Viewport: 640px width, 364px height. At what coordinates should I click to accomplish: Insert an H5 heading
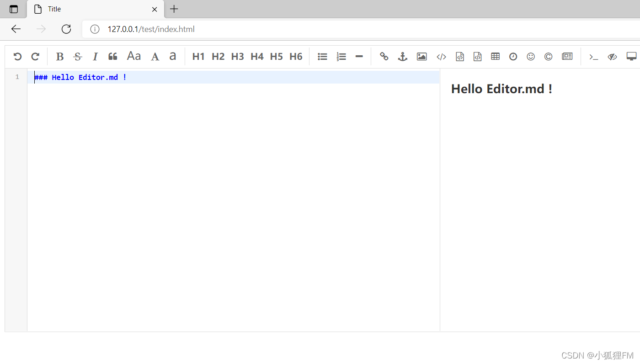(277, 57)
